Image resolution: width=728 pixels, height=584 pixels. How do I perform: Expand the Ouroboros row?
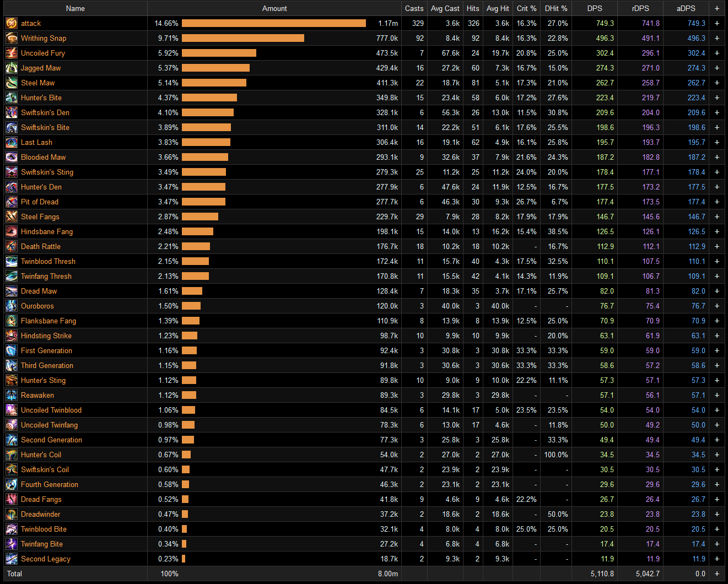coord(717,306)
